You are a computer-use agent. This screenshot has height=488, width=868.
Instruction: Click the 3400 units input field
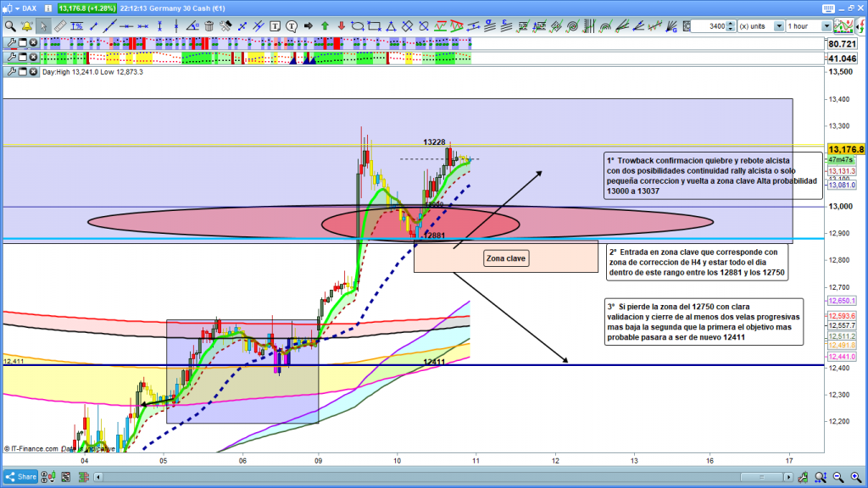point(709,26)
